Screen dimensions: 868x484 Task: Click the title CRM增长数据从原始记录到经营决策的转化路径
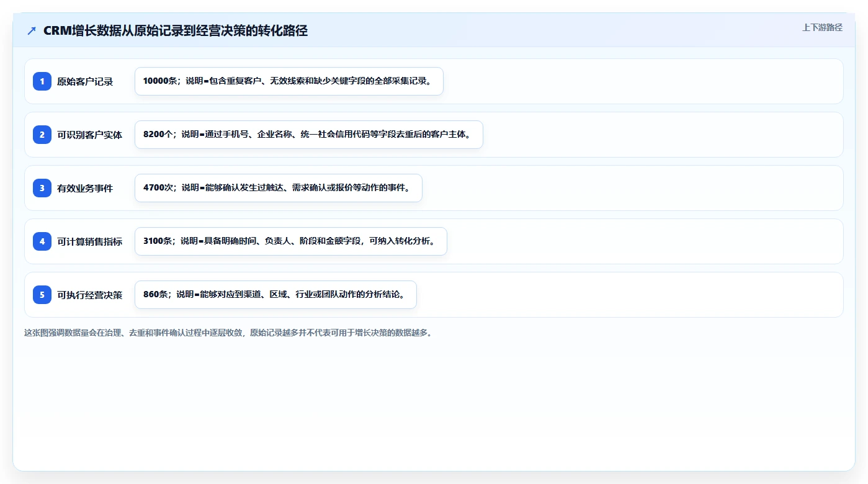[176, 30]
